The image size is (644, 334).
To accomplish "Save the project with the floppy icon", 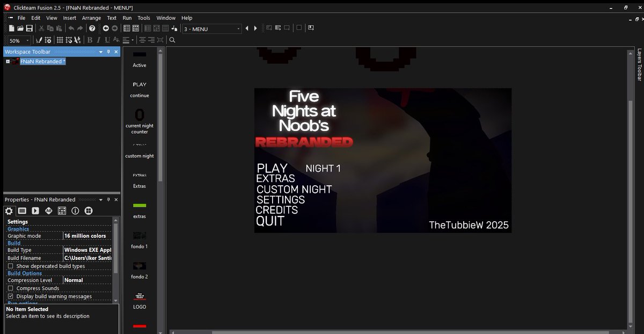I will [29, 28].
